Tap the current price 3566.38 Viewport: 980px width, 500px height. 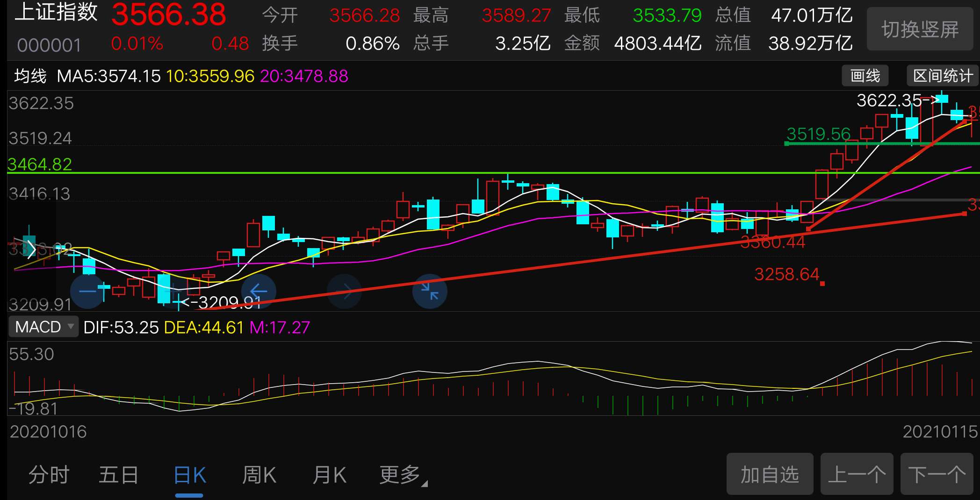pyautogui.click(x=169, y=14)
